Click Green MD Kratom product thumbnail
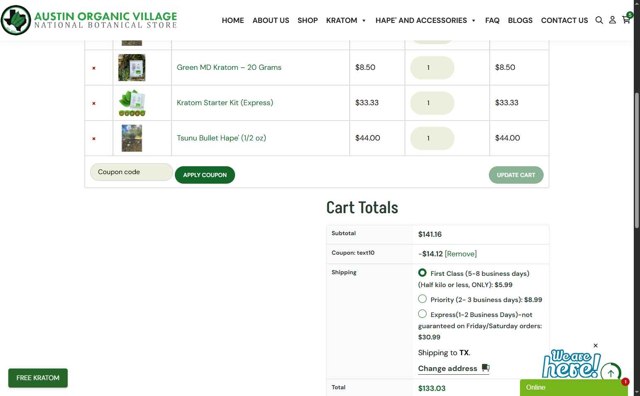The image size is (640, 396). [131, 67]
